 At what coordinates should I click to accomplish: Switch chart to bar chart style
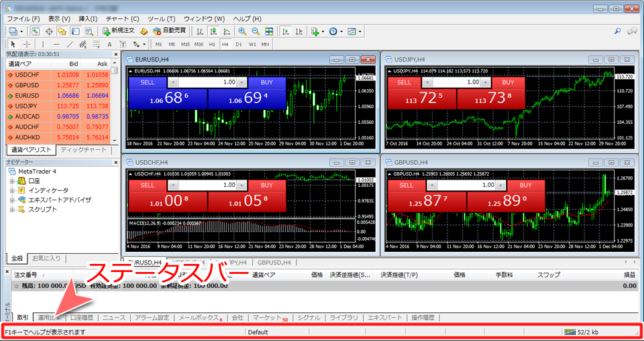[x=200, y=31]
